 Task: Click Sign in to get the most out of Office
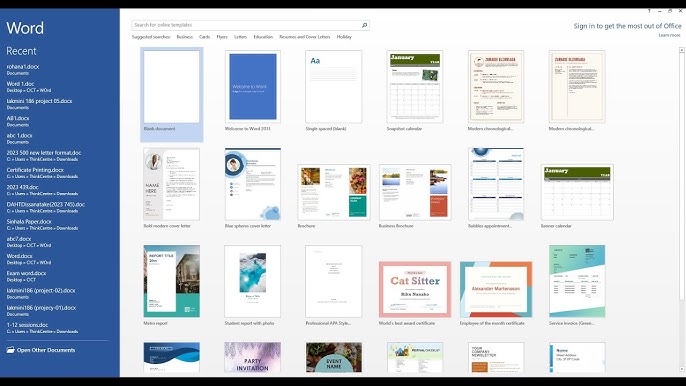pyautogui.click(x=627, y=26)
